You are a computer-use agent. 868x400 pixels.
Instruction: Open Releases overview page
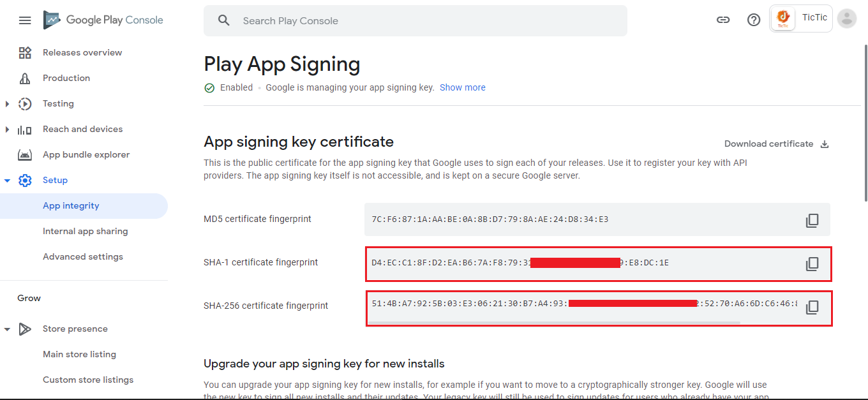(82, 52)
